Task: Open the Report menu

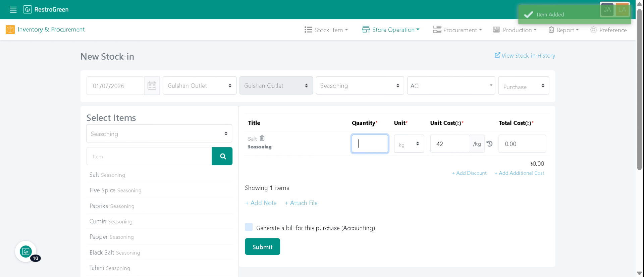Action: click(564, 30)
